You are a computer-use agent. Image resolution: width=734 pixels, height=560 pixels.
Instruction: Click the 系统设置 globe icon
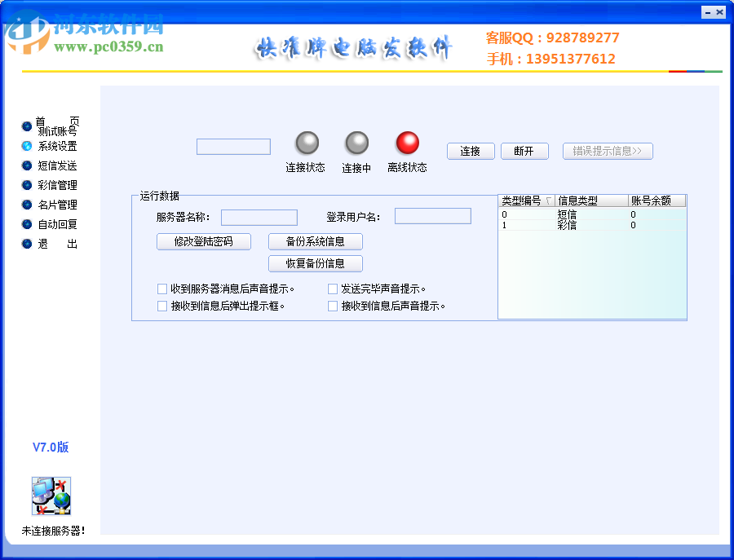(x=27, y=145)
